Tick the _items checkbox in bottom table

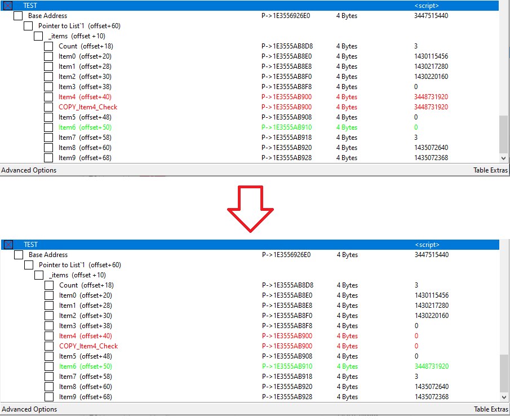[39, 275]
